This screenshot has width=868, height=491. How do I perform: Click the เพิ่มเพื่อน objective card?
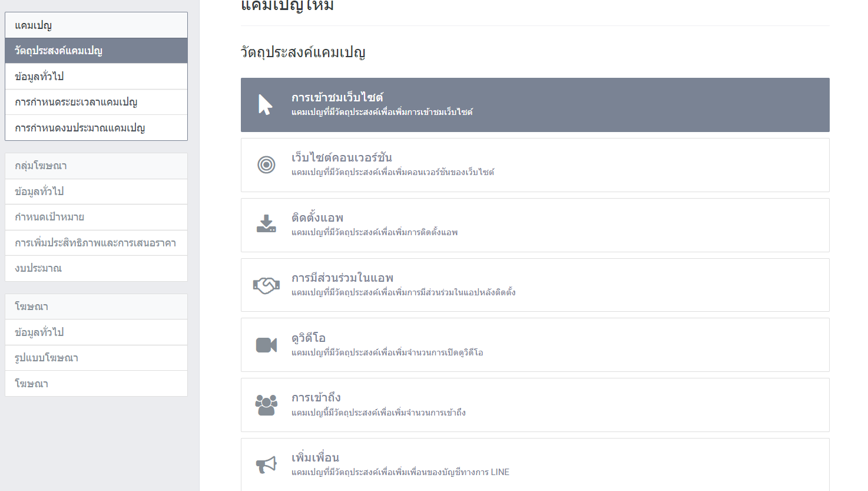535,464
